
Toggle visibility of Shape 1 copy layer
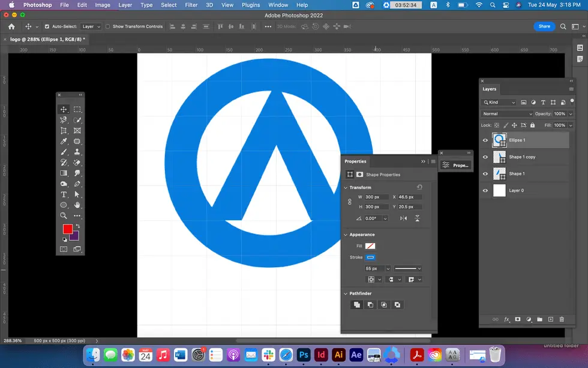(485, 157)
